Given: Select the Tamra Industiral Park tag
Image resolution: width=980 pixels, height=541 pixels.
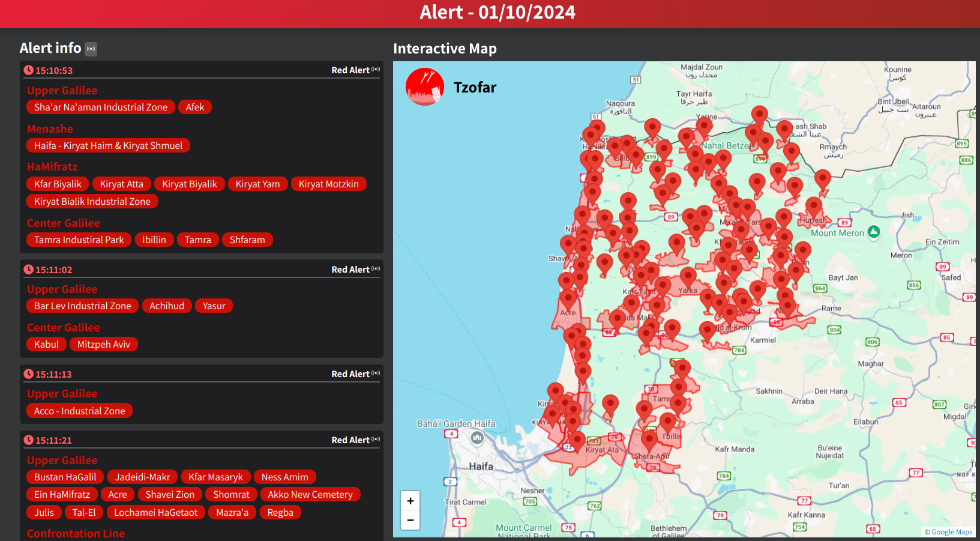Looking at the screenshot, I should point(79,240).
